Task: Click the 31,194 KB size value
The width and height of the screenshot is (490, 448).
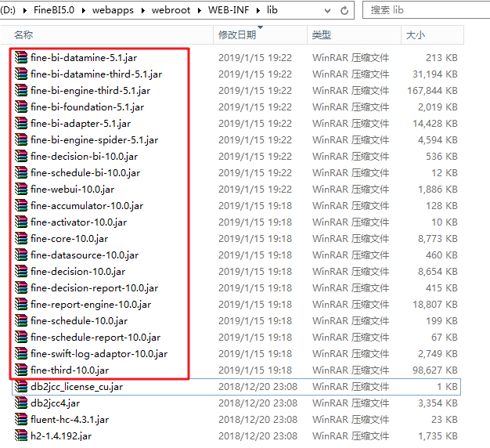Action: [x=434, y=74]
